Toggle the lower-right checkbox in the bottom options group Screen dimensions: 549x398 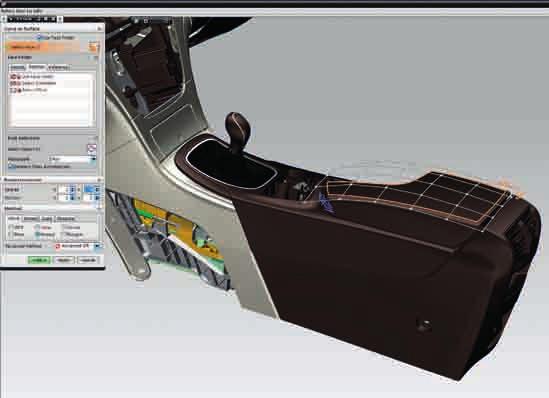pos(62,235)
